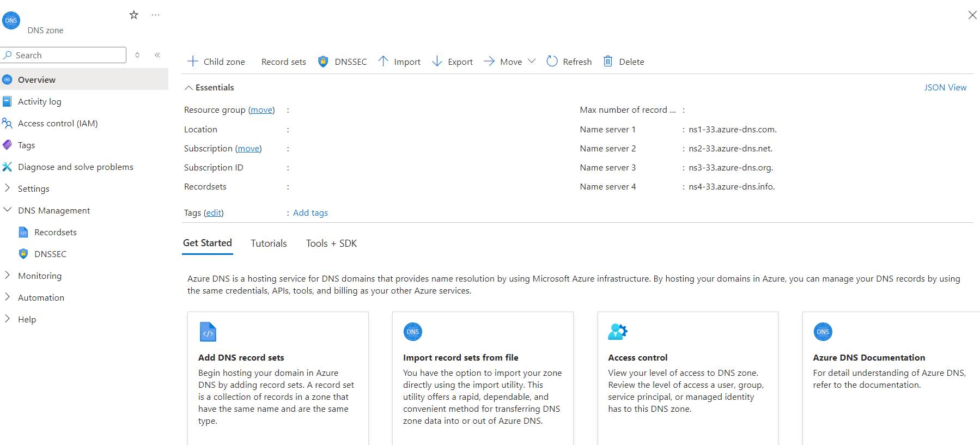980x445 pixels.
Task: Open JSON View link
Action: (945, 87)
